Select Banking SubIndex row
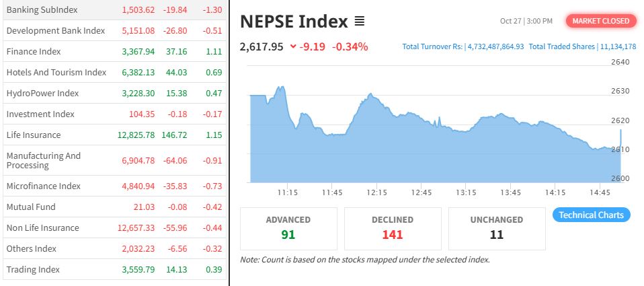 pos(42,10)
